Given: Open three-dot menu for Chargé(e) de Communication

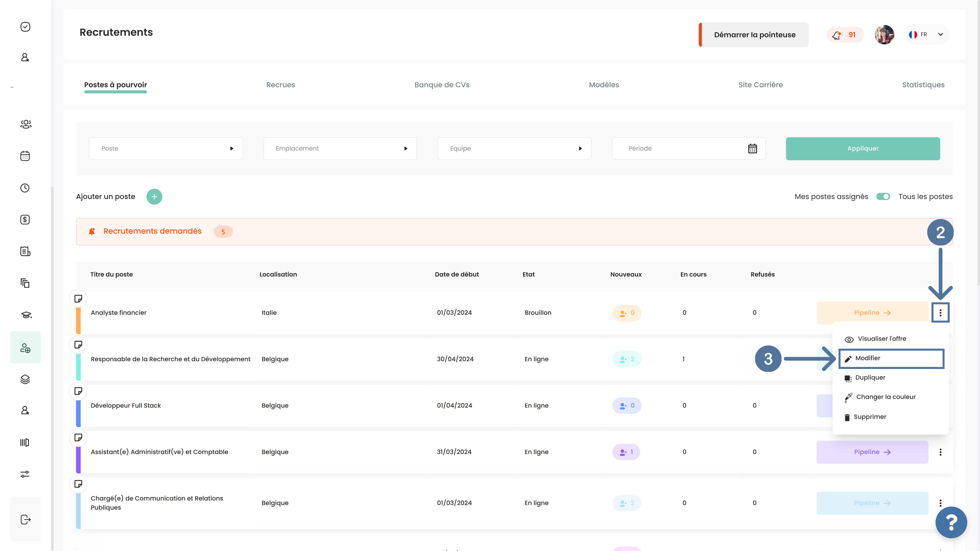Looking at the screenshot, I should click(x=940, y=503).
